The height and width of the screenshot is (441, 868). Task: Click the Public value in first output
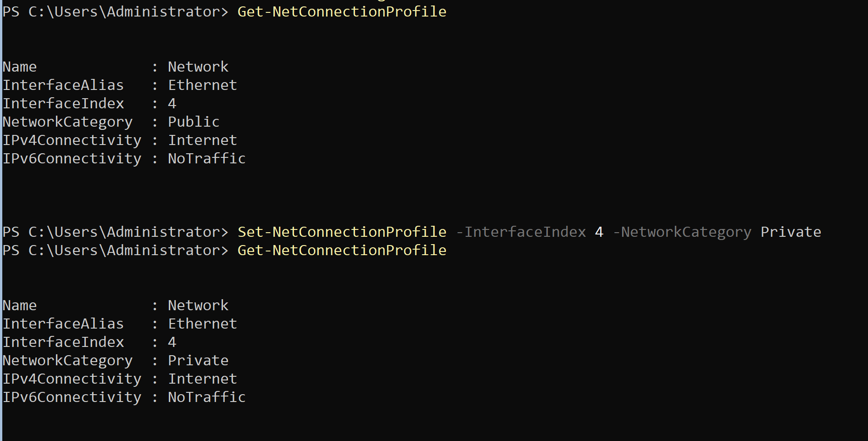click(x=194, y=122)
